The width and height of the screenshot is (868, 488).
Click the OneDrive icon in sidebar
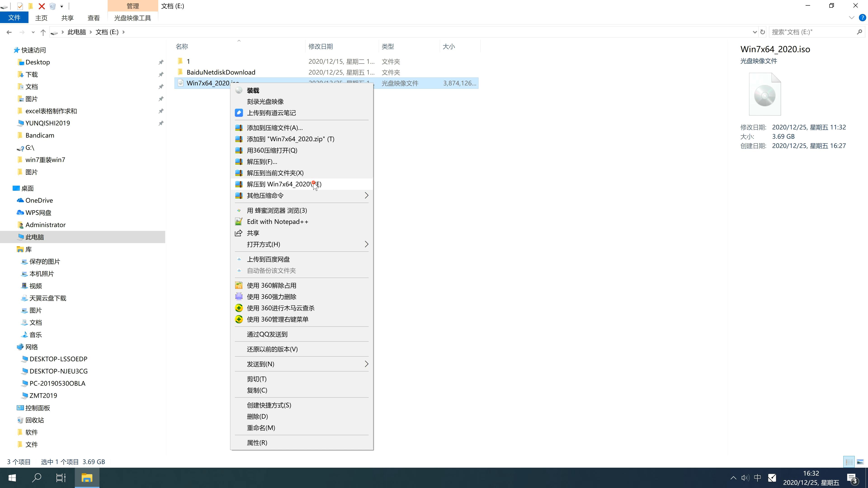(20, 200)
